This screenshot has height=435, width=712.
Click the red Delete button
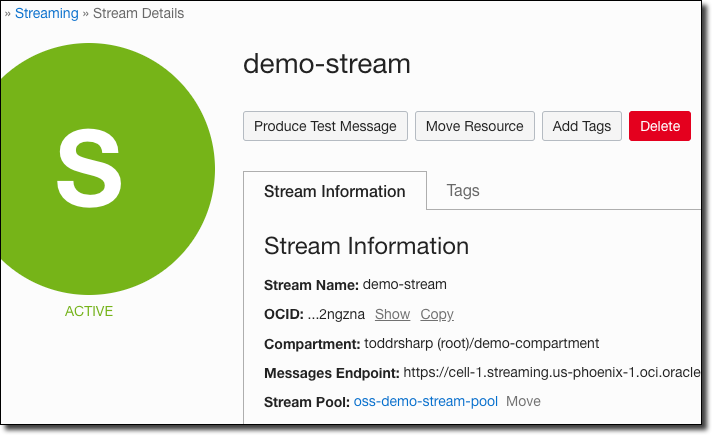[x=660, y=126]
